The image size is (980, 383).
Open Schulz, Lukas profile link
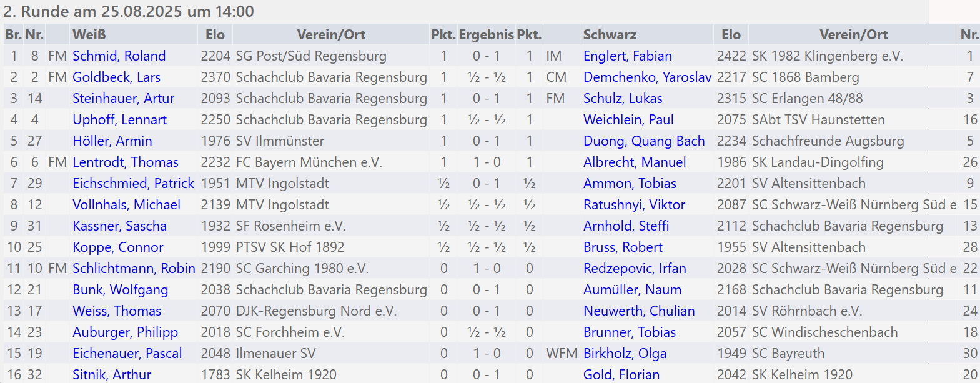[623, 99]
